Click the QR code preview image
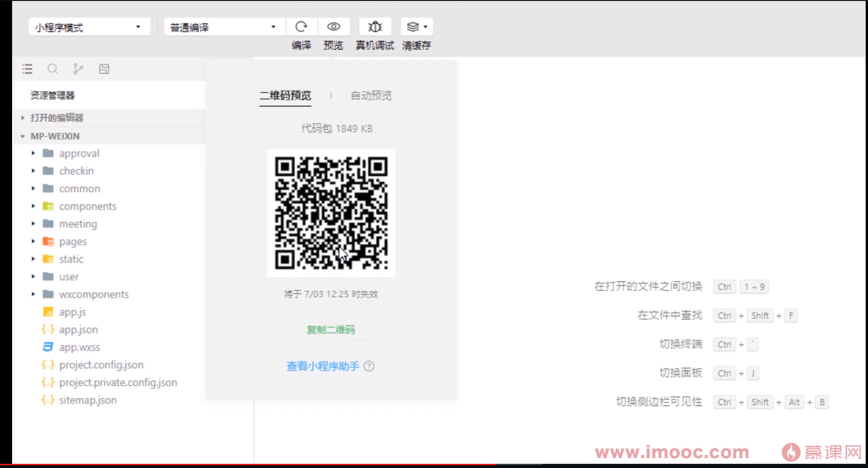Viewport: 868px width, 468px height. 331,213
